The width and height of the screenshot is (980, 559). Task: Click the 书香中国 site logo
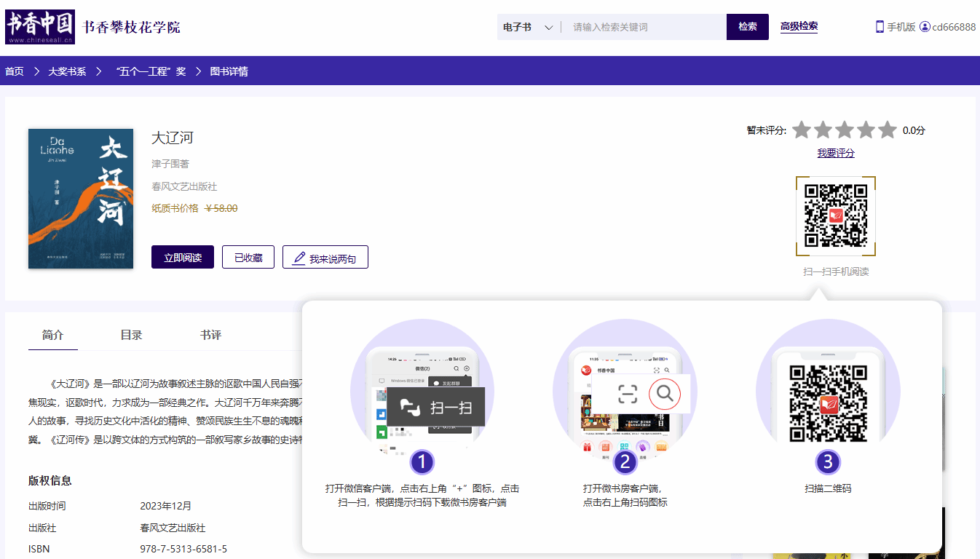(x=40, y=27)
